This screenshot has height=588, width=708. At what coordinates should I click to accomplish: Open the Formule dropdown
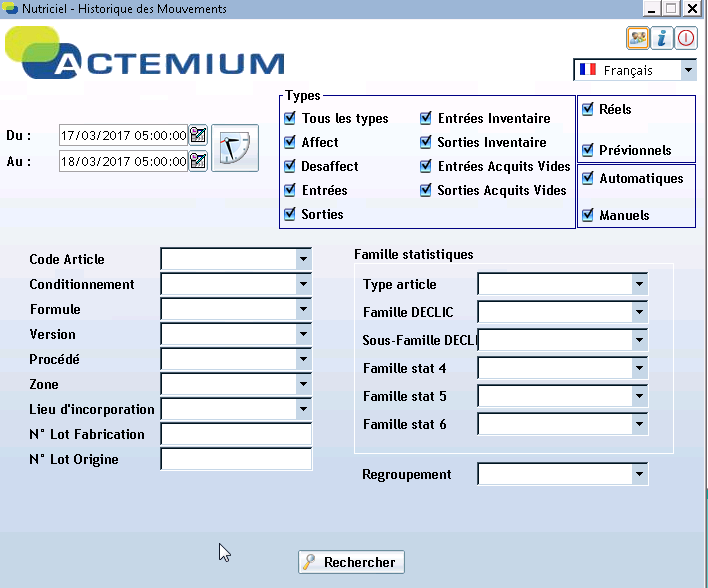[x=303, y=309]
